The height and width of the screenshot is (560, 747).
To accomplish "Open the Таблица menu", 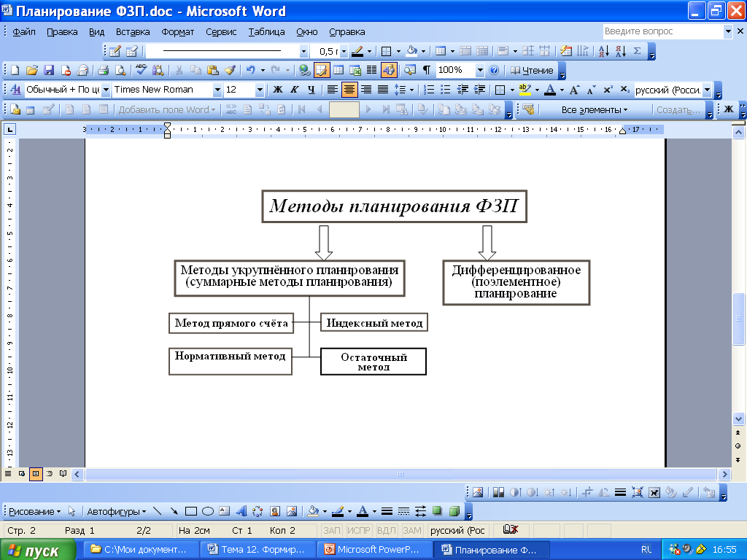I will click(x=266, y=32).
